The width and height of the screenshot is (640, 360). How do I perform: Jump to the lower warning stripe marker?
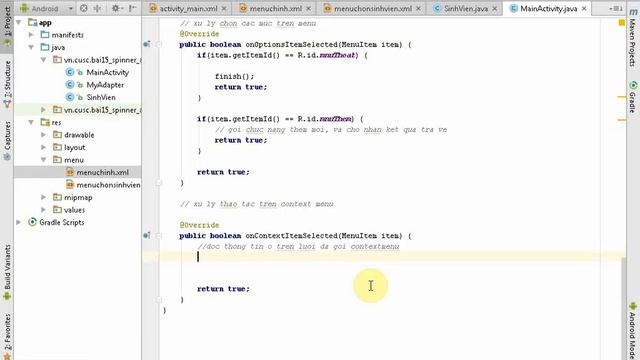click(622, 120)
